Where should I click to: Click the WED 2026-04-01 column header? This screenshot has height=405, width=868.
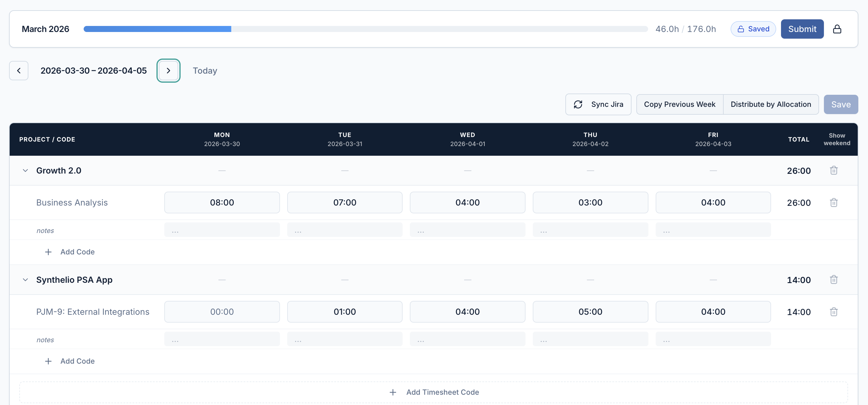click(x=467, y=139)
